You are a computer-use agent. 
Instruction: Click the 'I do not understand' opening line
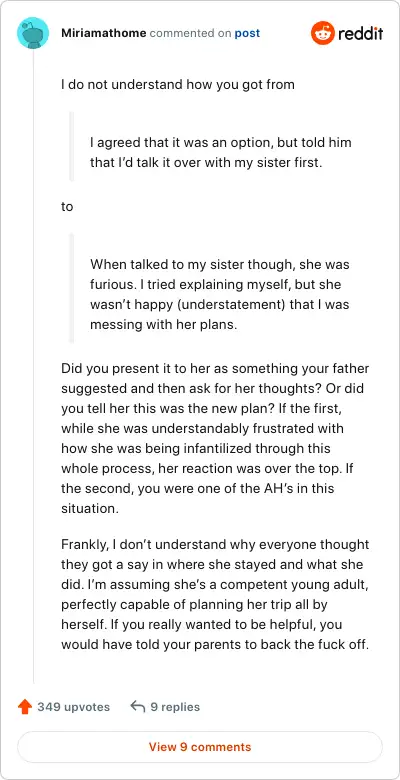(178, 85)
